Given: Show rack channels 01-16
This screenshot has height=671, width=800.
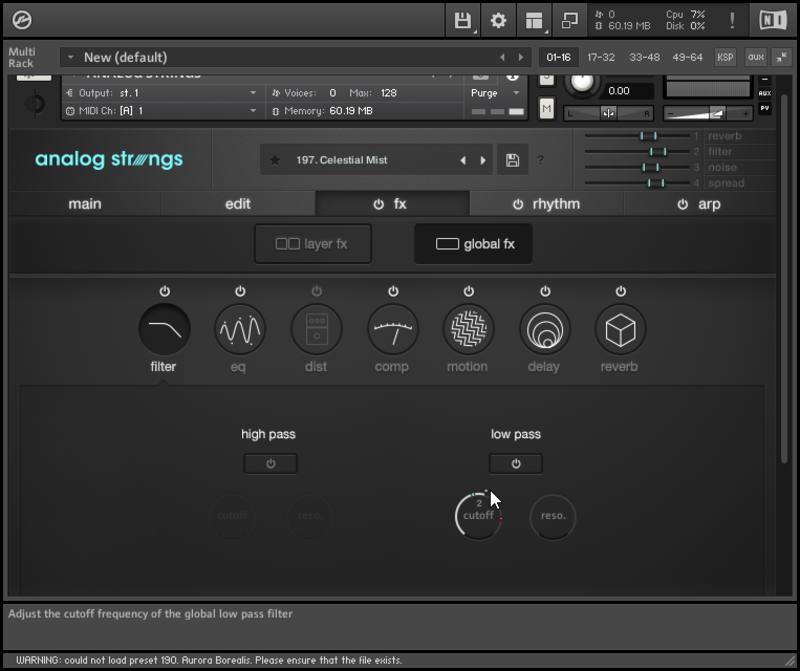Looking at the screenshot, I should tap(558, 57).
